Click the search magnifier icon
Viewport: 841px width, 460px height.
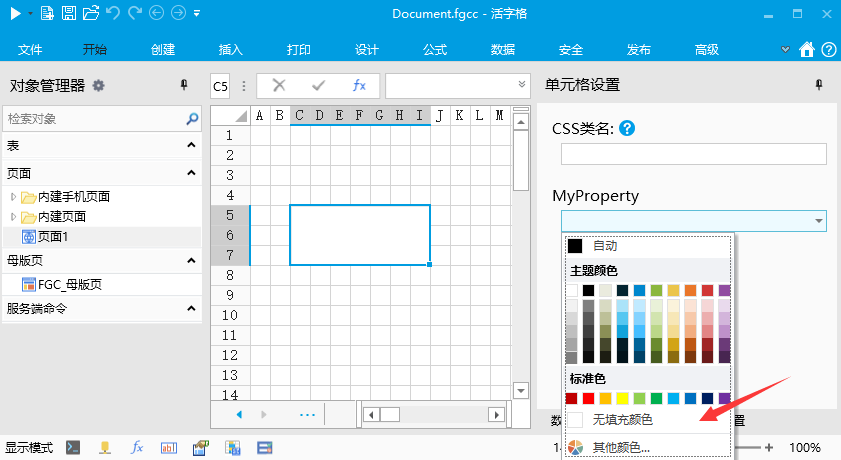pyautogui.click(x=192, y=118)
